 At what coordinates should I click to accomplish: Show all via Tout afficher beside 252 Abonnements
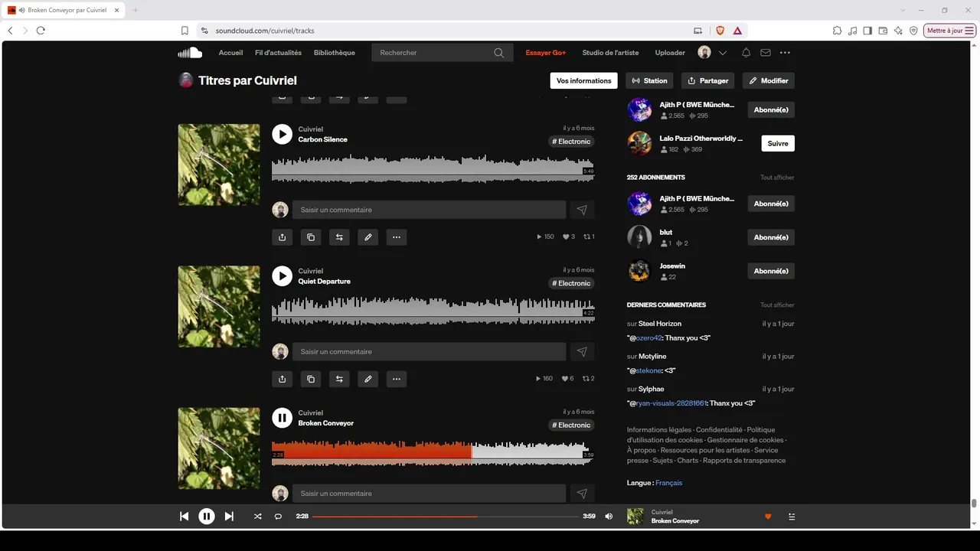coord(777,178)
